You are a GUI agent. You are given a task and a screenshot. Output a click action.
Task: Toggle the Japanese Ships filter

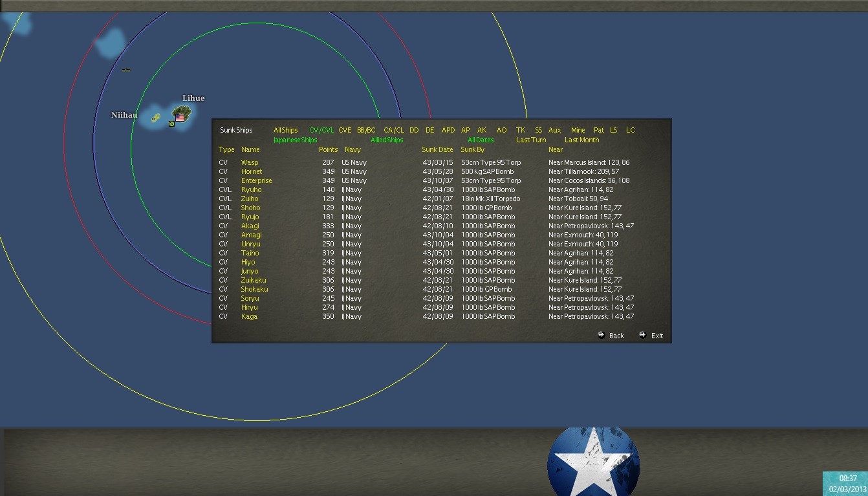tap(296, 140)
